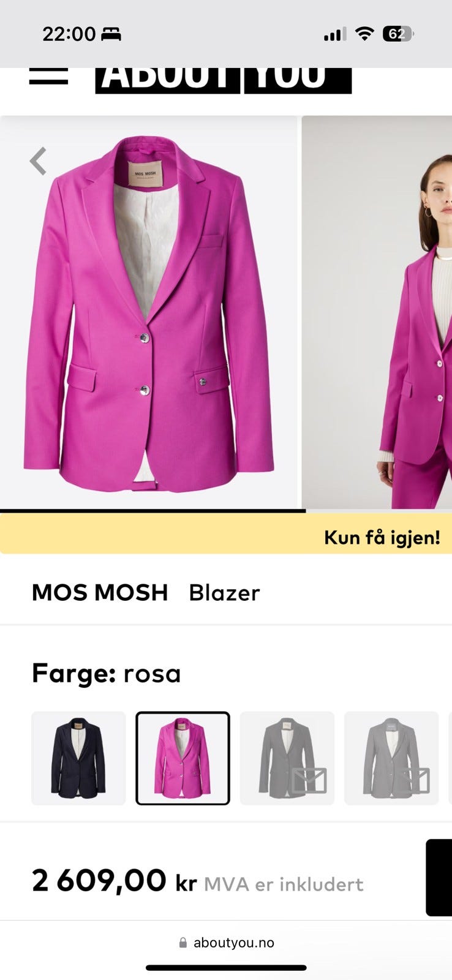Go back using the left chevron arrow
Viewport: 452px width, 980px height.
[x=38, y=161]
